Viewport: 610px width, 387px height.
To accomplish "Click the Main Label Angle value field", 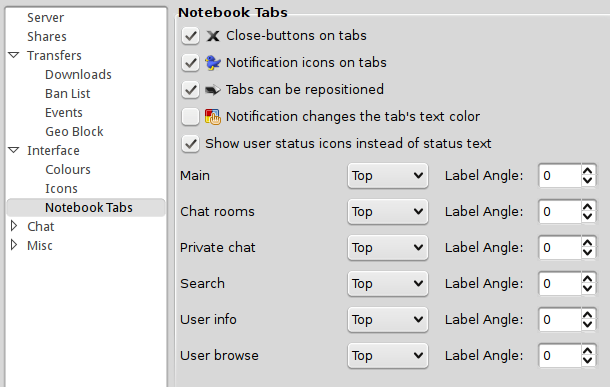I will [x=560, y=176].
